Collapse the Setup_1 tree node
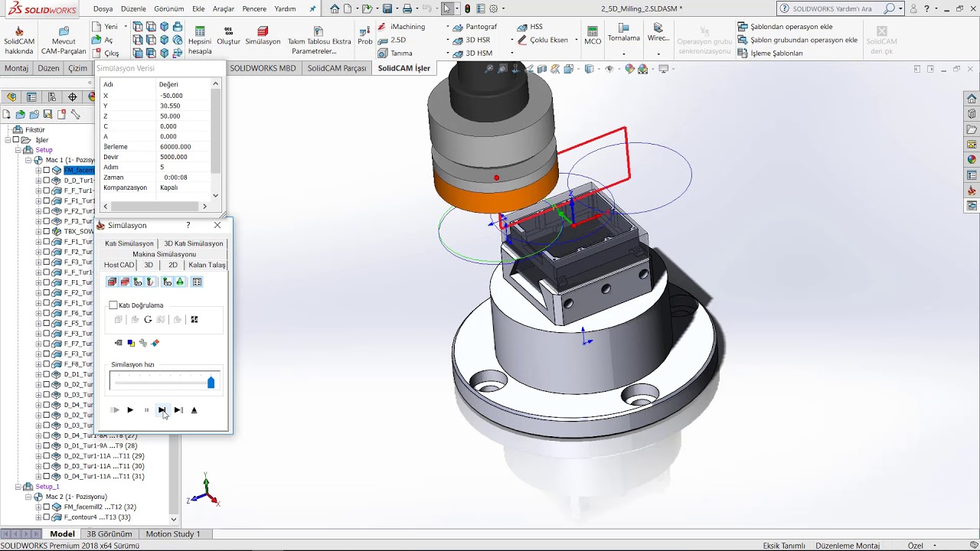This screenshot has height=551, width=980. click(18, 487)
